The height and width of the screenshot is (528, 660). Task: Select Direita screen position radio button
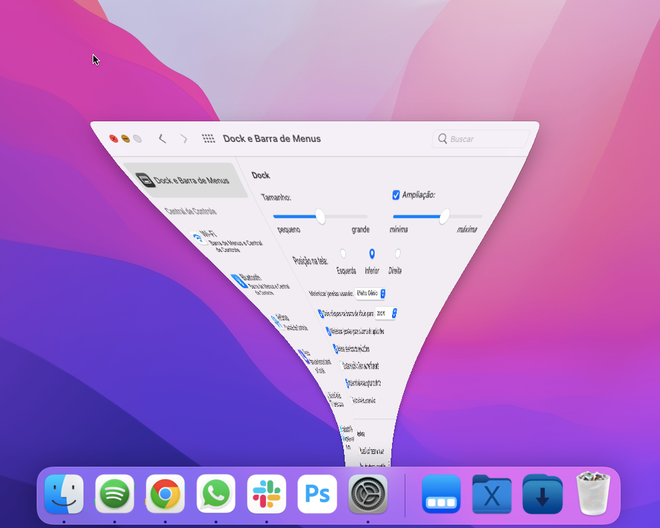[x=397, y=253]
